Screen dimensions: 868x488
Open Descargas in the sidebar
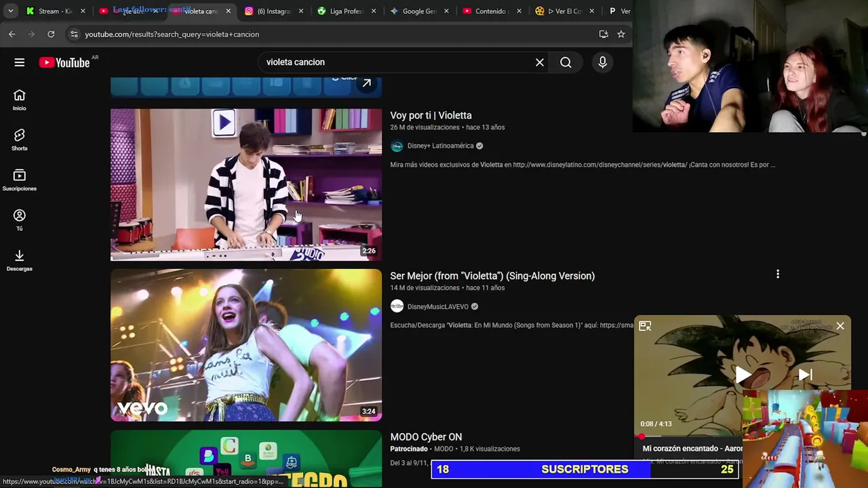point(20,260)
